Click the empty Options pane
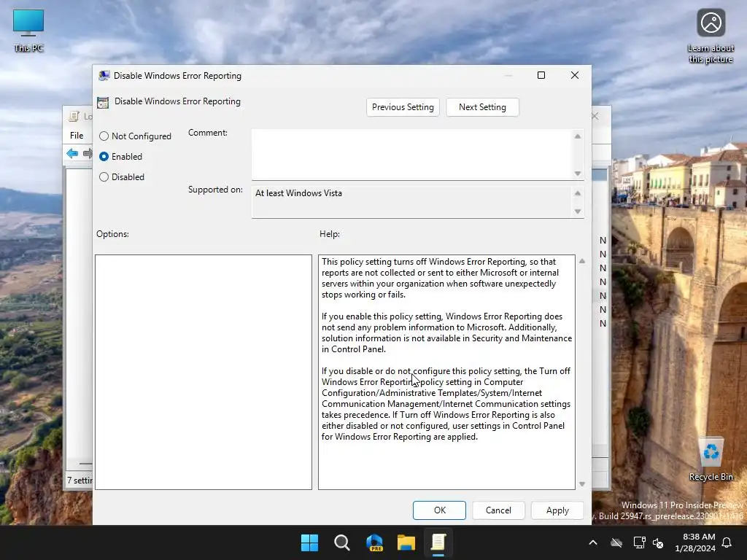Viewport: 747px width, 560px height. tap(204, 372)
